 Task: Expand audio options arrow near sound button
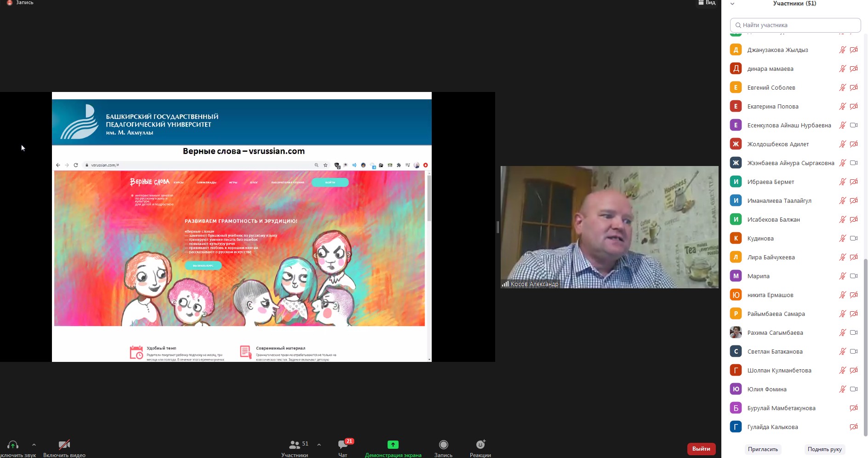[34, 445]
